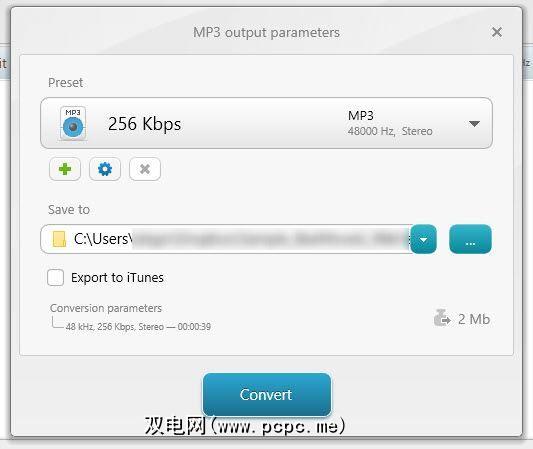Click the 48 kHz conversion parameters summary
This screenshot has width=533, height=449.
click(x=138, y=327)
